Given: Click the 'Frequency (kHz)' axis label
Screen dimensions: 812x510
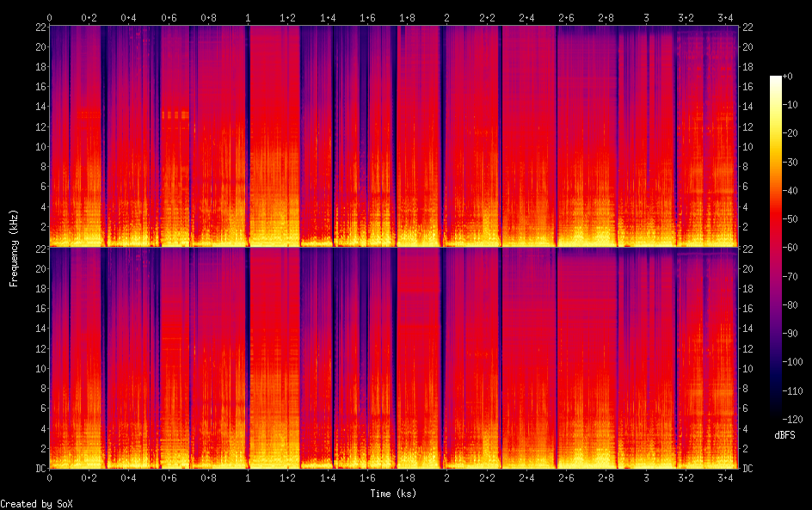Looking at the screenshot, I should click(14, 248).
